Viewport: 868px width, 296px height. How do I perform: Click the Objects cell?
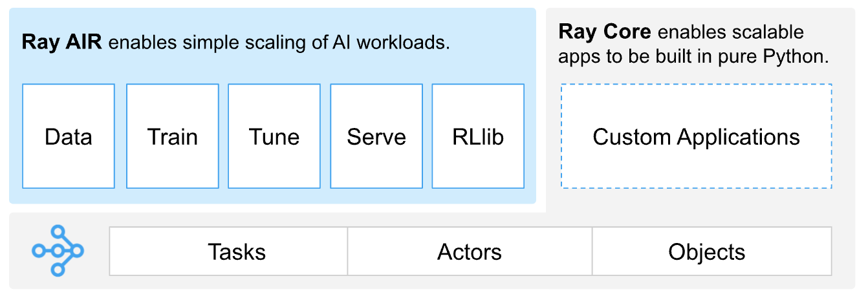click(712, 251)
